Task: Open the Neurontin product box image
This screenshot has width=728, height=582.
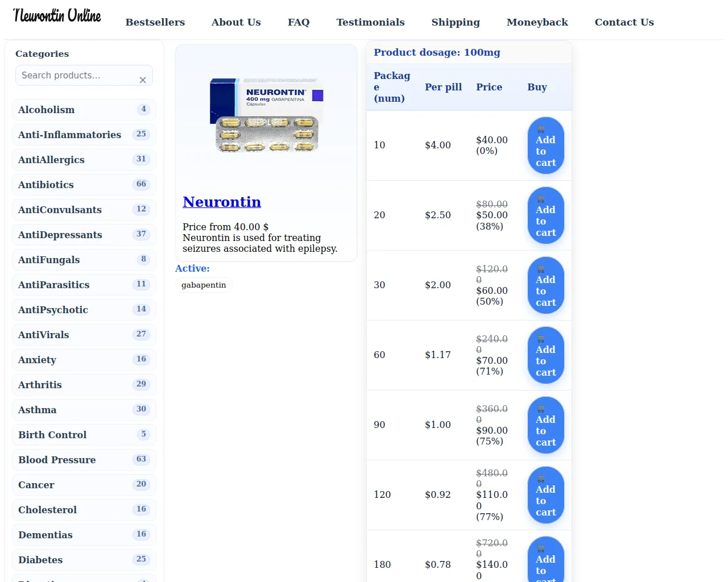Action: [266, 115]
